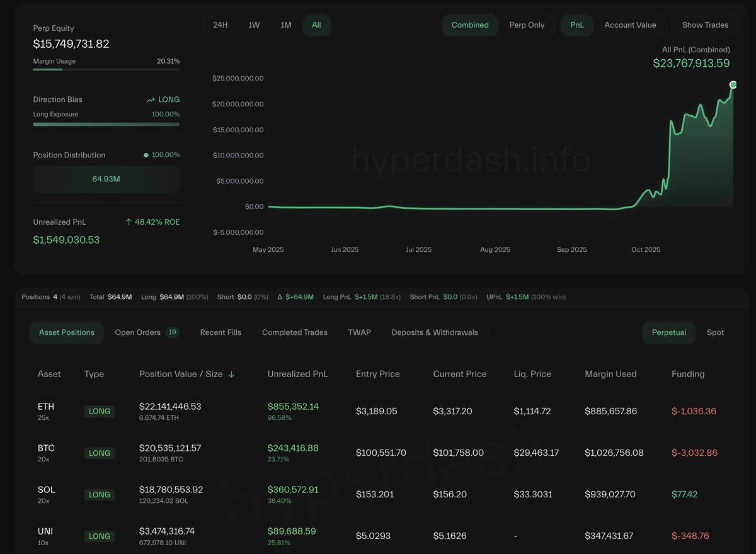Open the Recent Fills tab
The height and width of the screenshot is (554, 756).
[220, 332]
